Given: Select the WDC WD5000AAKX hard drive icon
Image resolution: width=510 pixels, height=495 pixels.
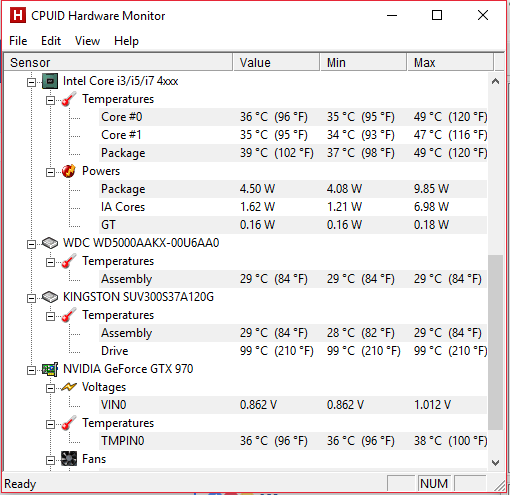Looking at the screenshot, I should tap(50, 243).
